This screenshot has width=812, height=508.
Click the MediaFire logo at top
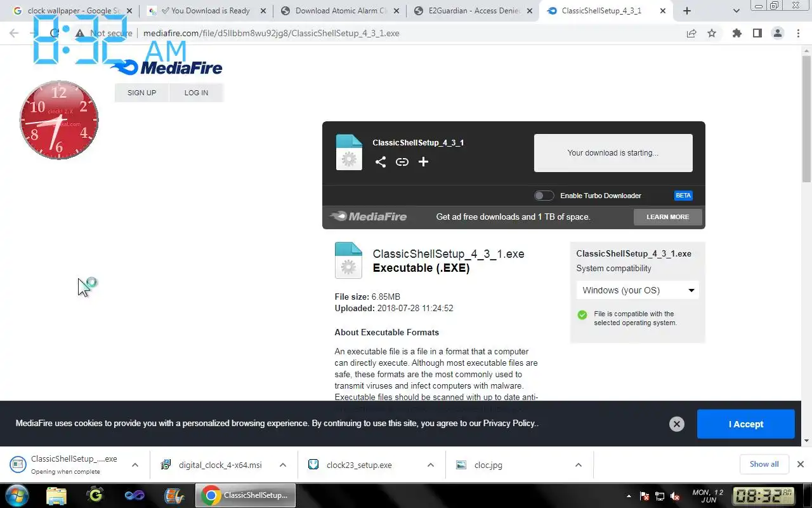(x=166, y=67)
